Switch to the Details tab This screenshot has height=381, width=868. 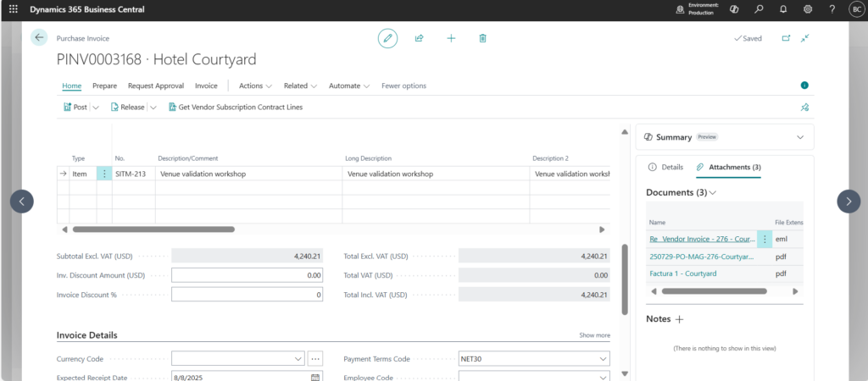[665, 167]
